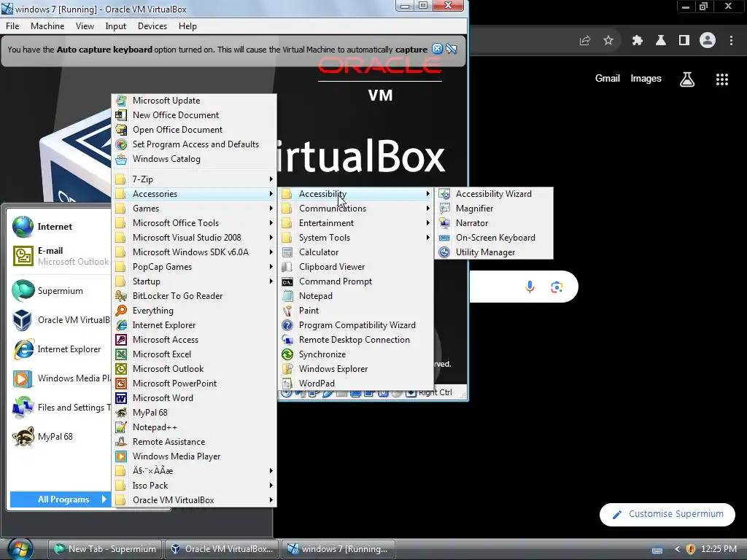The height and width of the screenshot is (560, 747).
Task: Click Customise Supermium button
Action: 667,514
